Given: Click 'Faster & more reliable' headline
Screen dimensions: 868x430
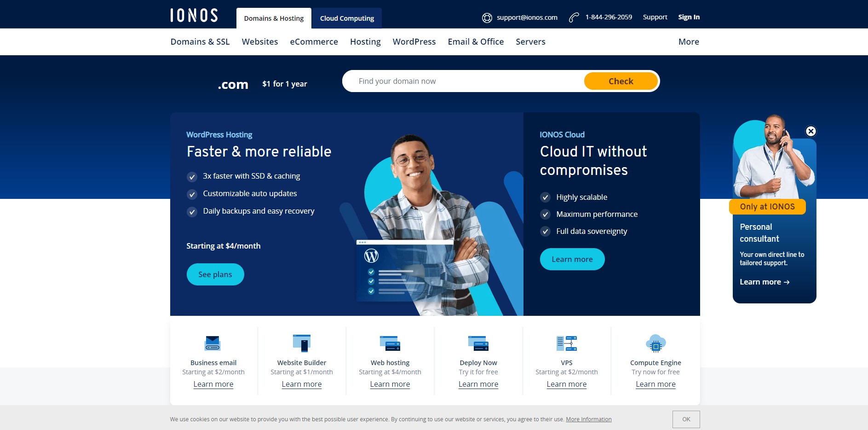Looking at the screenshot, I should 259,151.
